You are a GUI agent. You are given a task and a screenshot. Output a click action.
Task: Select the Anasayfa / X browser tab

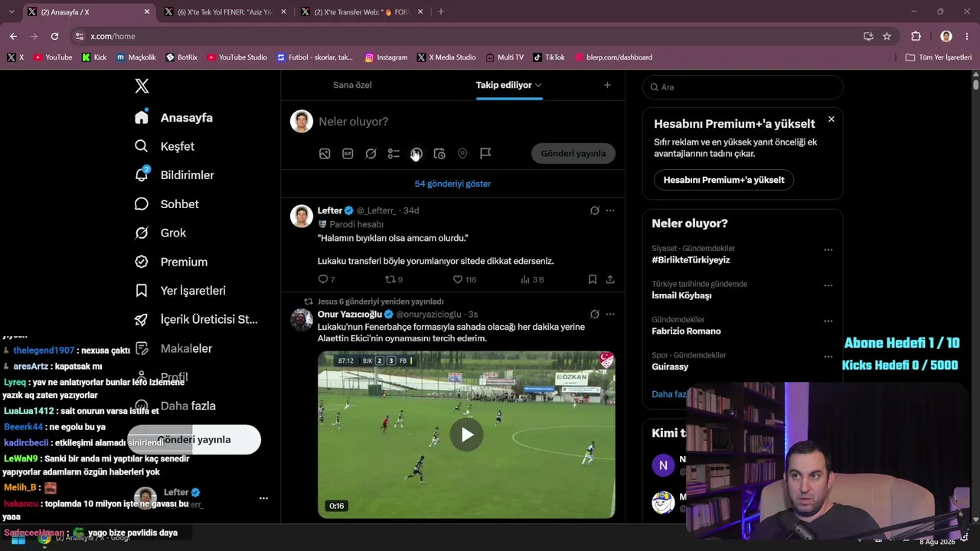88,11
